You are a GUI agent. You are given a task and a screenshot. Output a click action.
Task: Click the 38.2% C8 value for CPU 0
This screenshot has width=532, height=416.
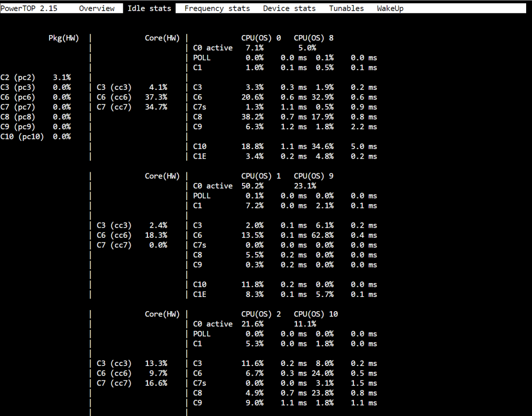(252, 117)
